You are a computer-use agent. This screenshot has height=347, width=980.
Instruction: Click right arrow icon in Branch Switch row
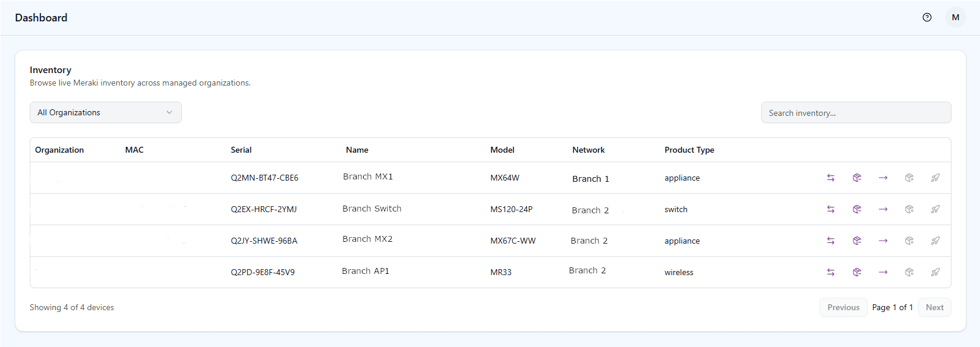883,209
